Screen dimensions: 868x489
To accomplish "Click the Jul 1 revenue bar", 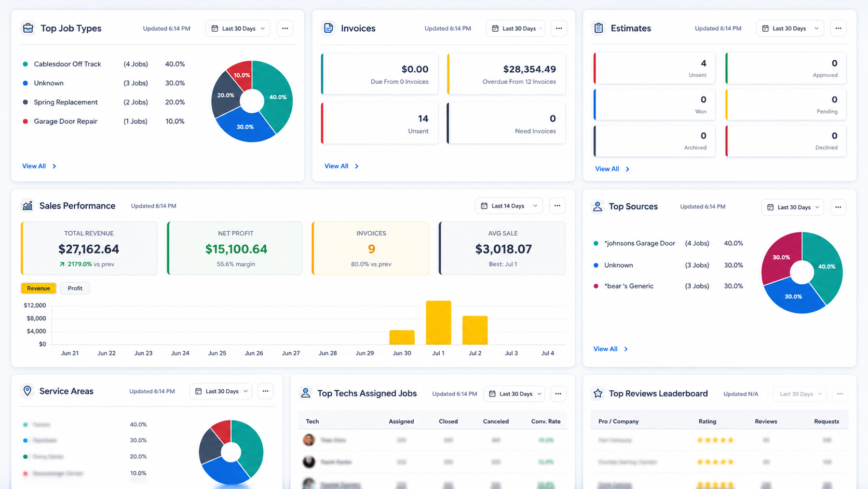I will coord(439,323).
